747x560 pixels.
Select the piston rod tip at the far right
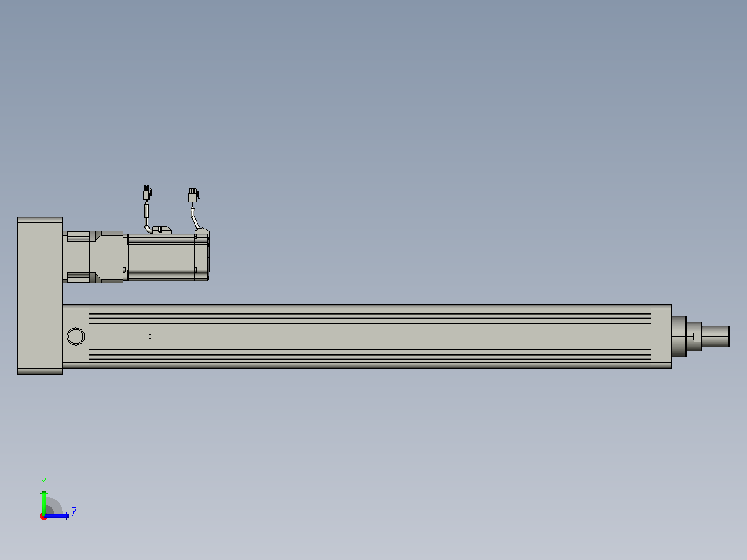(x=716, y=336)
